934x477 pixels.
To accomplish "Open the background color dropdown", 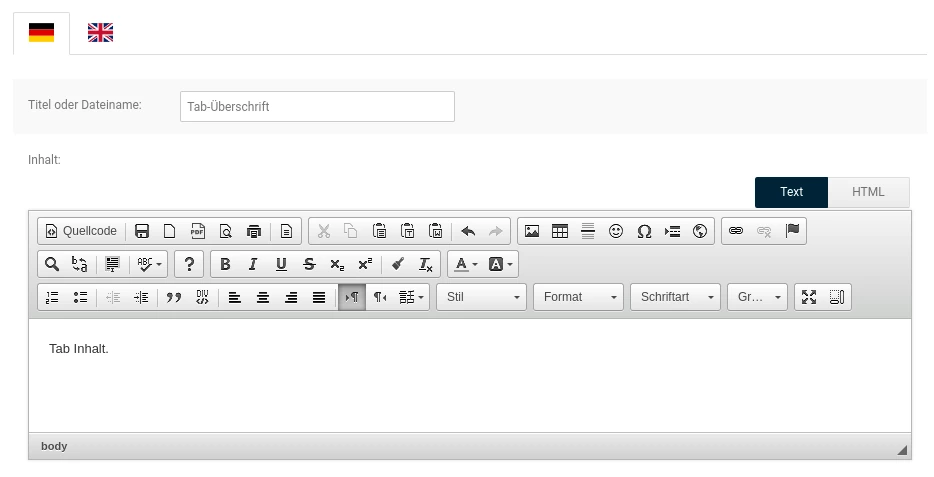I will pyautogui.click(x=500, y=264).
